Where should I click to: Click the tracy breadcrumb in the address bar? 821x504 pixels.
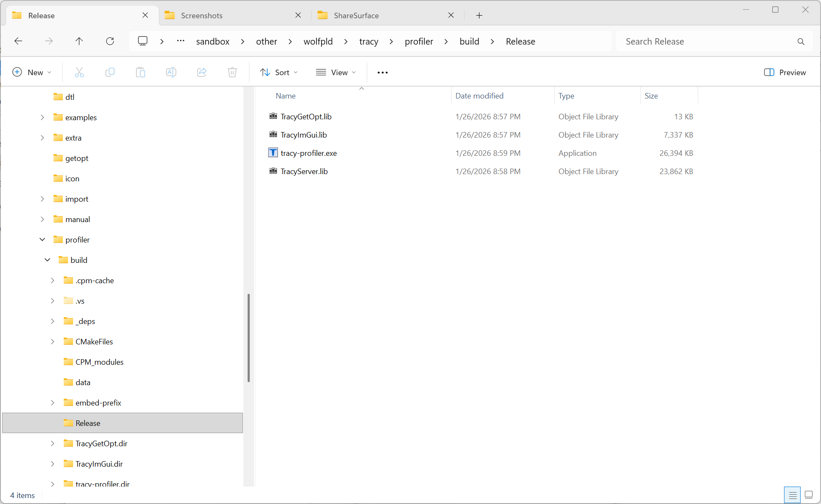tap(368, 42)
